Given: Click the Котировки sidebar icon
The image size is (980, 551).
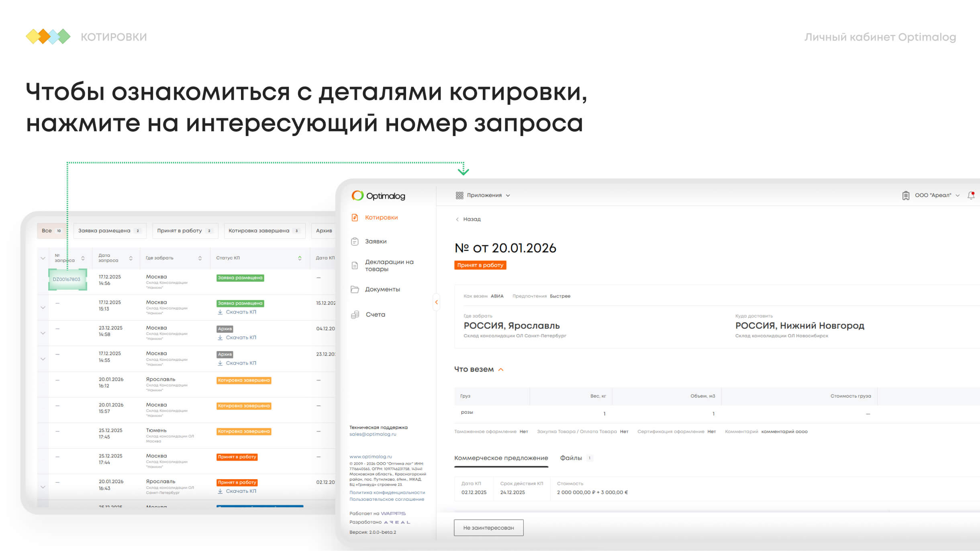Looking at the screenshot, I should (355, 218).
